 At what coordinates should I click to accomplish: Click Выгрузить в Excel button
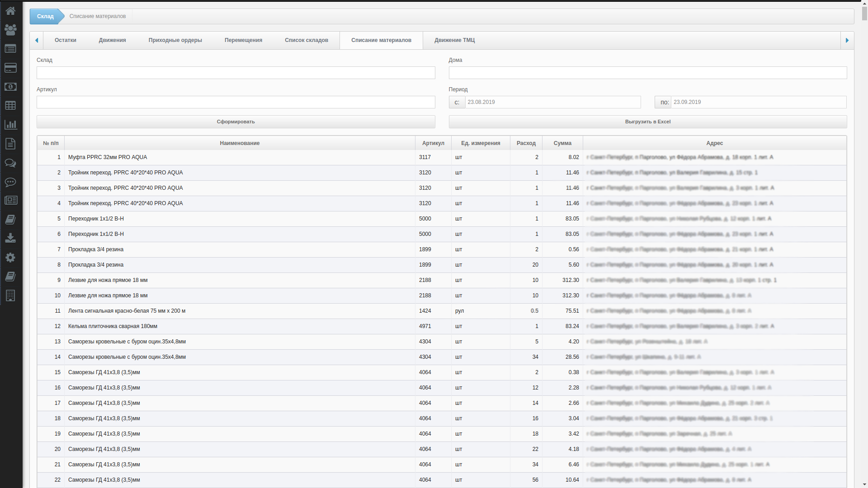[647, 122]
